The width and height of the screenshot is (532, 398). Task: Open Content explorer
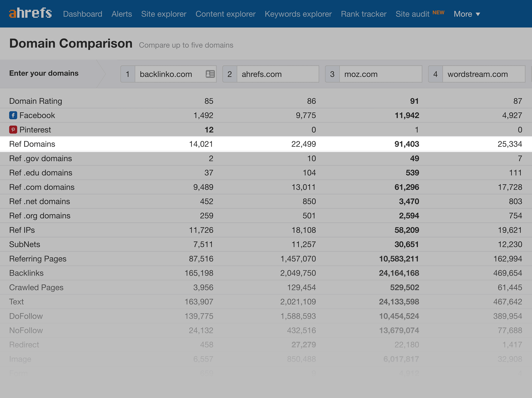(x=225, y=14)
